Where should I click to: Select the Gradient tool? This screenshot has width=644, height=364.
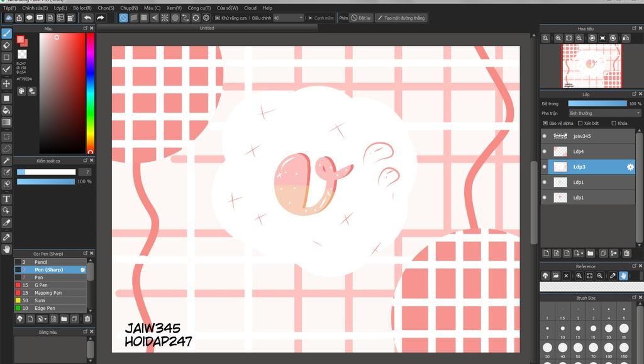(x=6, y=122)
